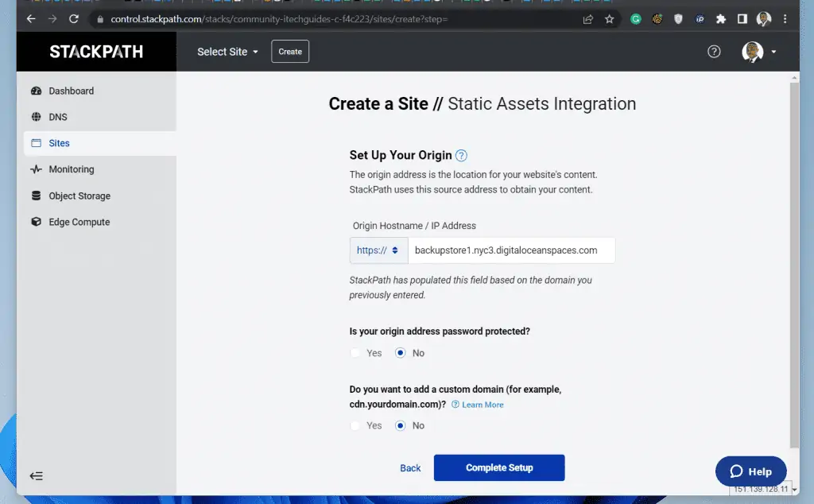The height and width of the screenshot is (504, 814).
Task: Open Chrome three-dot menu
Action: pos(785,19)
